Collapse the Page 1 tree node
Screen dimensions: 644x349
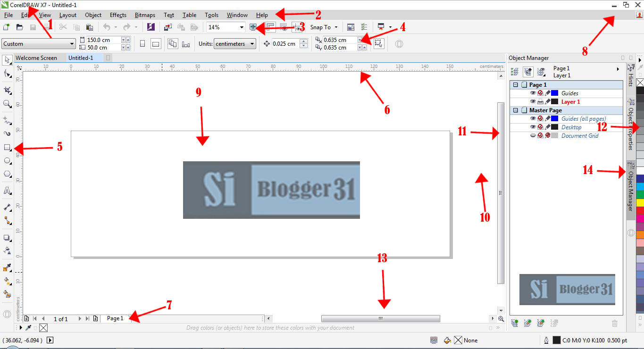point(516,85)
